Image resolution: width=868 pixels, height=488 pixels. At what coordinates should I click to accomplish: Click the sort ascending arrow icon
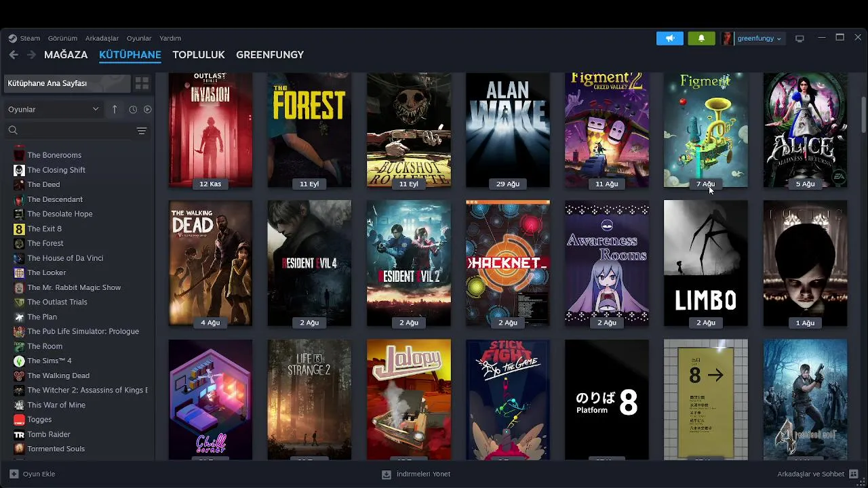point(115,109)
